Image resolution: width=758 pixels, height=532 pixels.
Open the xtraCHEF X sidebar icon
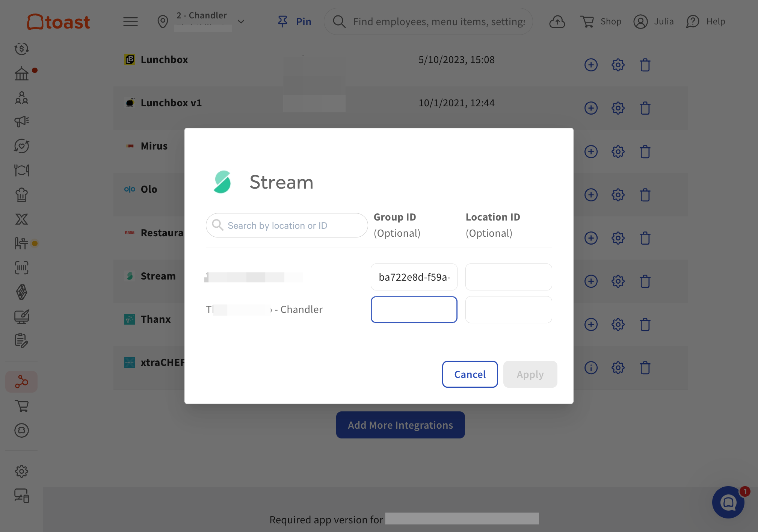coord(22,219)
